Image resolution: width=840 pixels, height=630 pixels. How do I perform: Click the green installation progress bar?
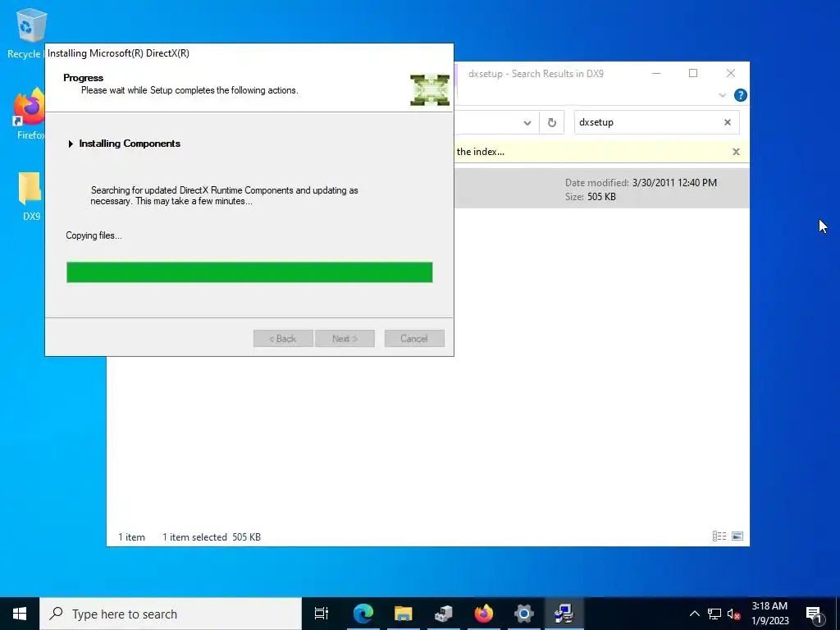tap(249, 272)
